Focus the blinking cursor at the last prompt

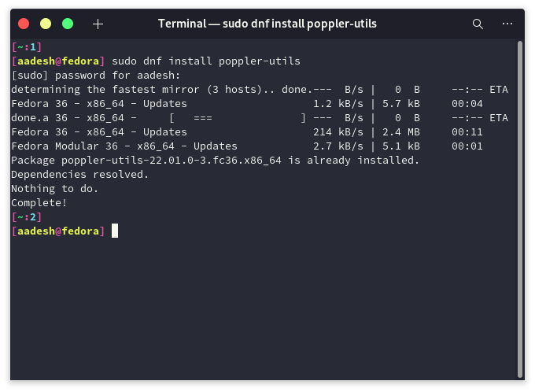pos(115,231)
